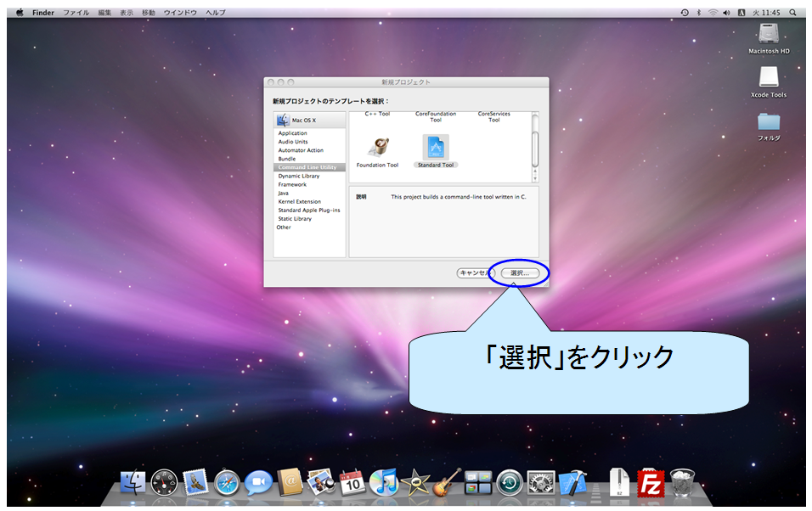The height and width of the screenshot is (511, 812).
Task: Open iMovie star icon in Dock
Action: tap(414, 482)
